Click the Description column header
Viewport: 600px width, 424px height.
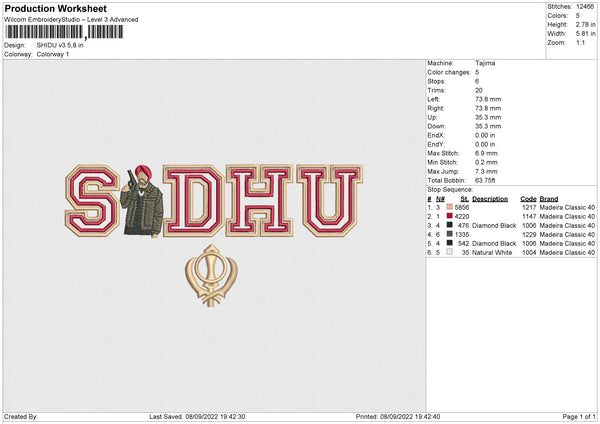point(490,199)
